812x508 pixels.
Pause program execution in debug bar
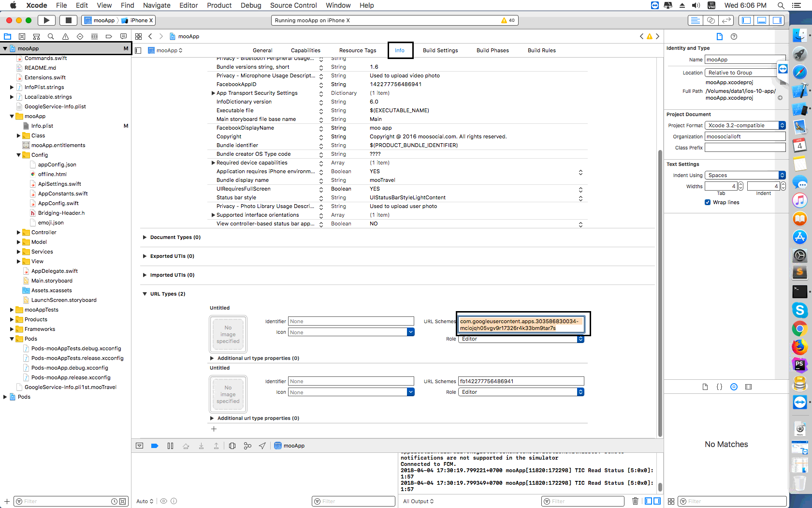[x=170, y=446]
